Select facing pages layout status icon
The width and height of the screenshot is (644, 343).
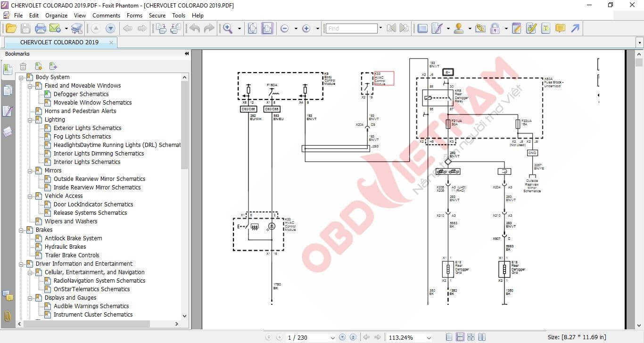[471, 337]
